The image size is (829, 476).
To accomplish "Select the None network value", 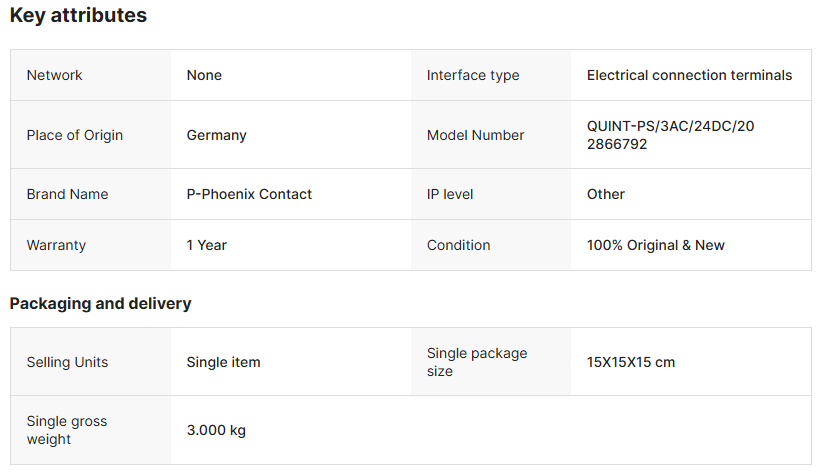I will [x=204, y=75].
